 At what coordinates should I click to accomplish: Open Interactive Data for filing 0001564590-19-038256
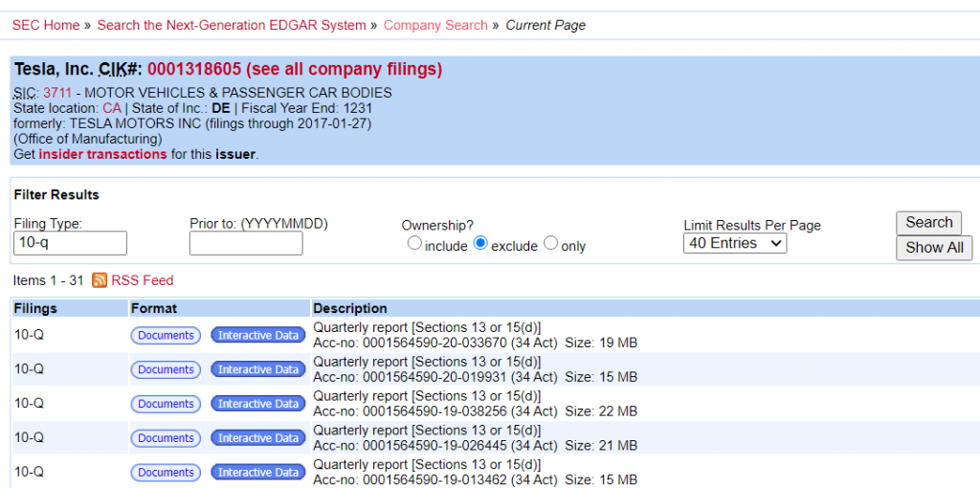pyautogui.click(x=258, y=404)
